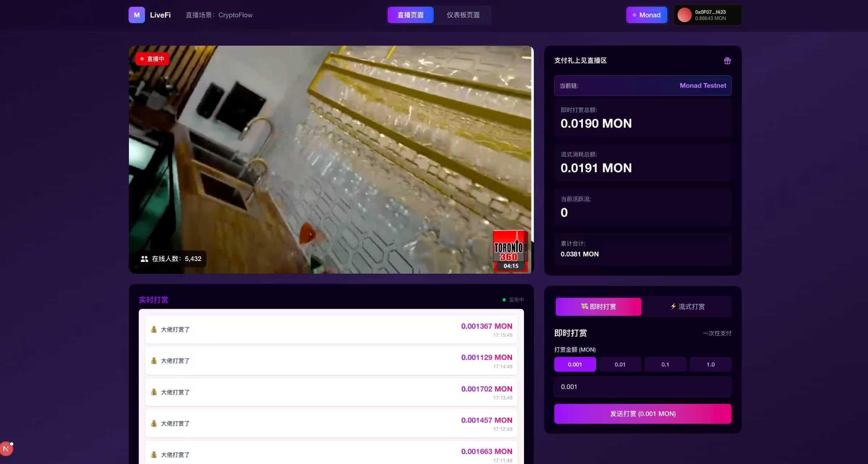Viewport: 868px width, 464px height.
Task: Click the Monad Testnet current chain row
Action: click(642, 86)
